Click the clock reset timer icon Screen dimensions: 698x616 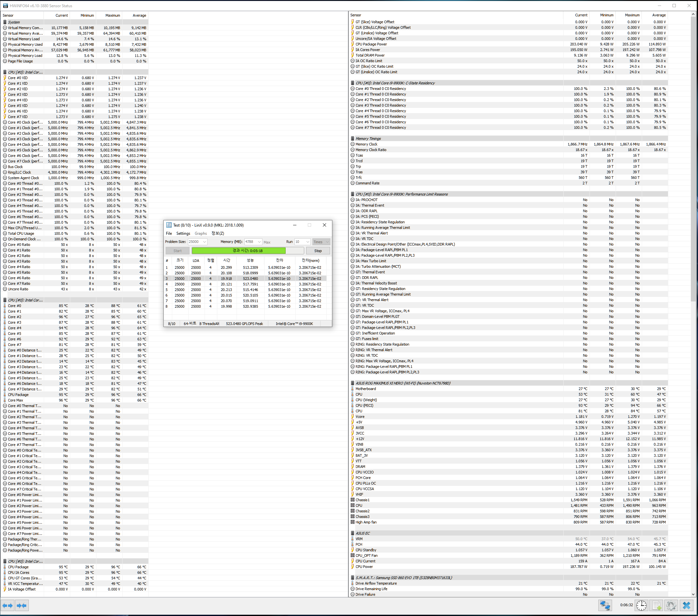[x=641, y=606]
